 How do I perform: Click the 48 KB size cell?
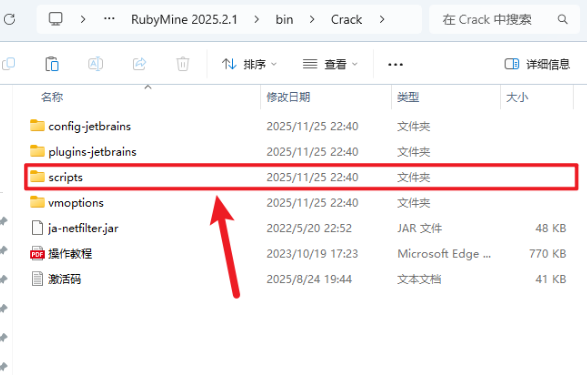click(x=551, y=228)
